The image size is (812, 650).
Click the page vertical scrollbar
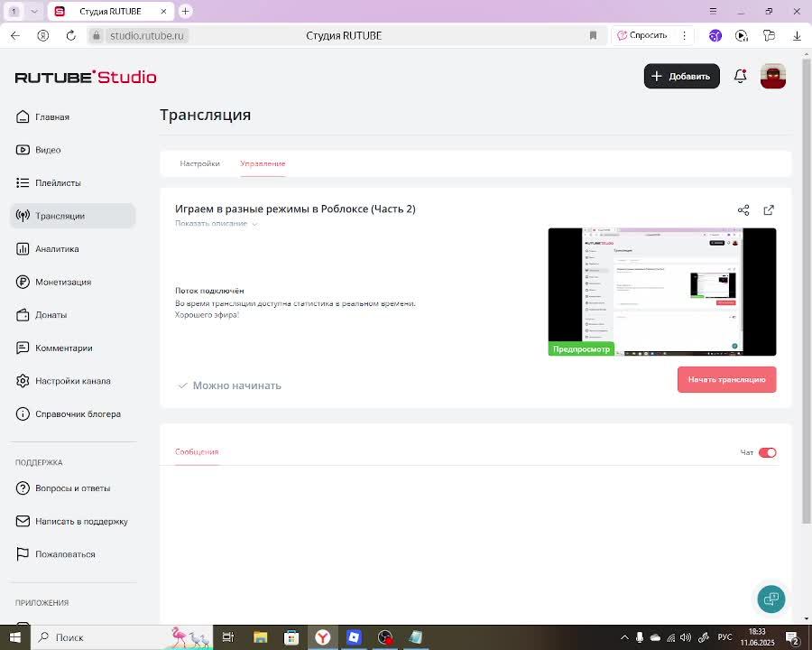(x=807, y=291)
